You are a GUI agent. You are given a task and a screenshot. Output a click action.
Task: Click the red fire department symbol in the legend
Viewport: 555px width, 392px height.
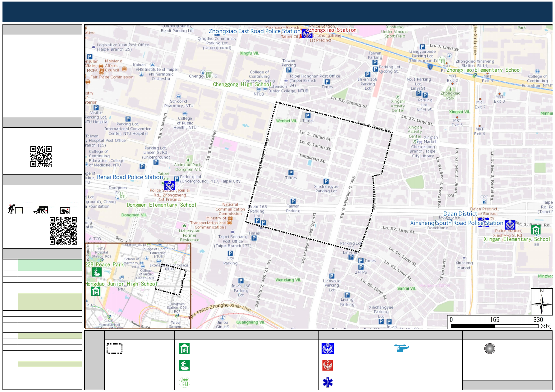[x=328, y=365]
